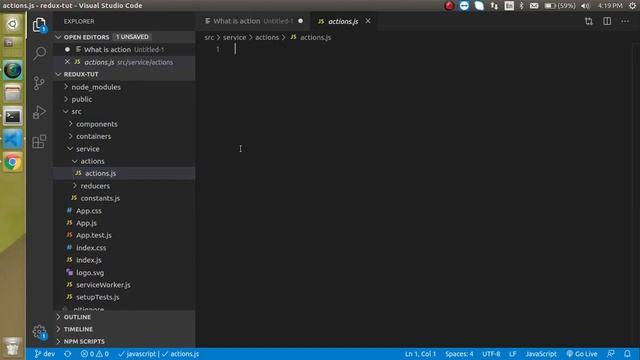
Task: Expand the NPM Scripts panel
Action: point(124,341)
